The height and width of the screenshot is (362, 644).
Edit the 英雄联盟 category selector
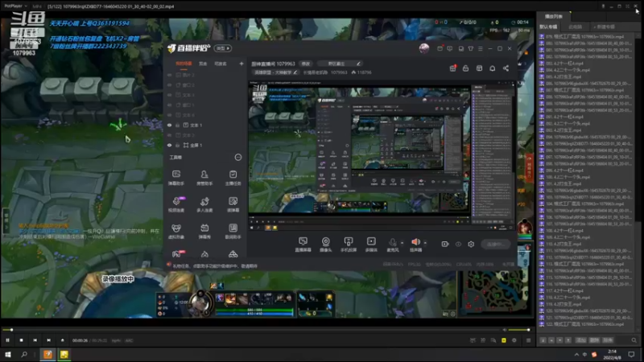(x=275, y=72)
